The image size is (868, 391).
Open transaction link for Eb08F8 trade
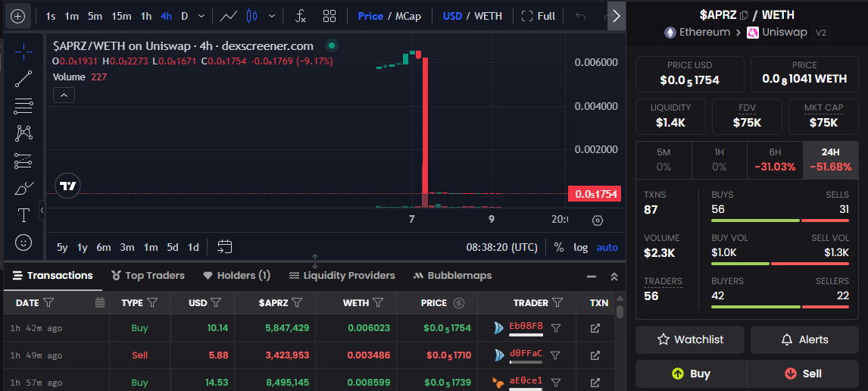[595, 328]
